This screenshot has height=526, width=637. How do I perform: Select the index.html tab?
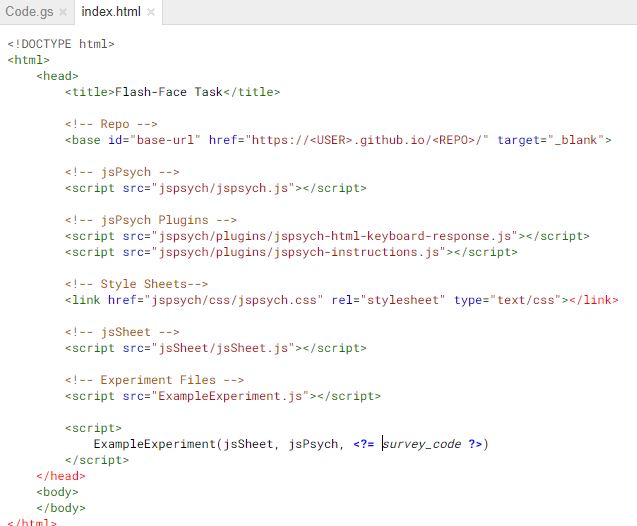coord(111,11)
